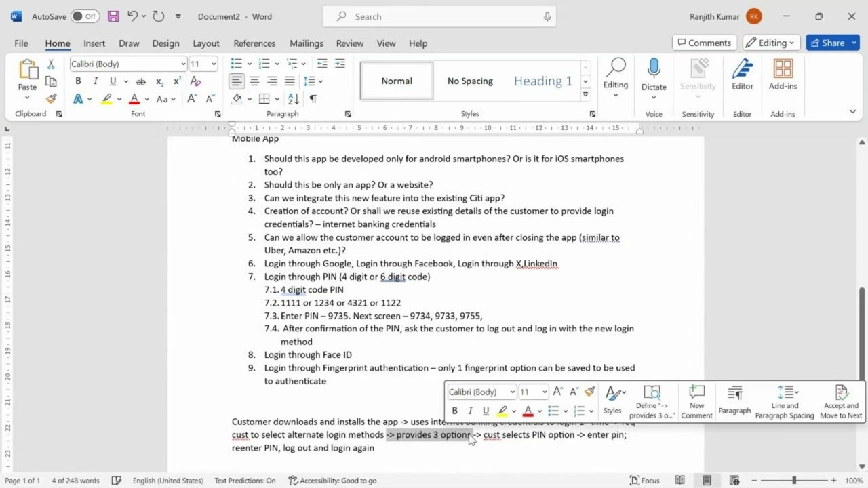868x488 pixels.
Task: Select the Format Painter brush in ribbon
Action: point(51,99)
